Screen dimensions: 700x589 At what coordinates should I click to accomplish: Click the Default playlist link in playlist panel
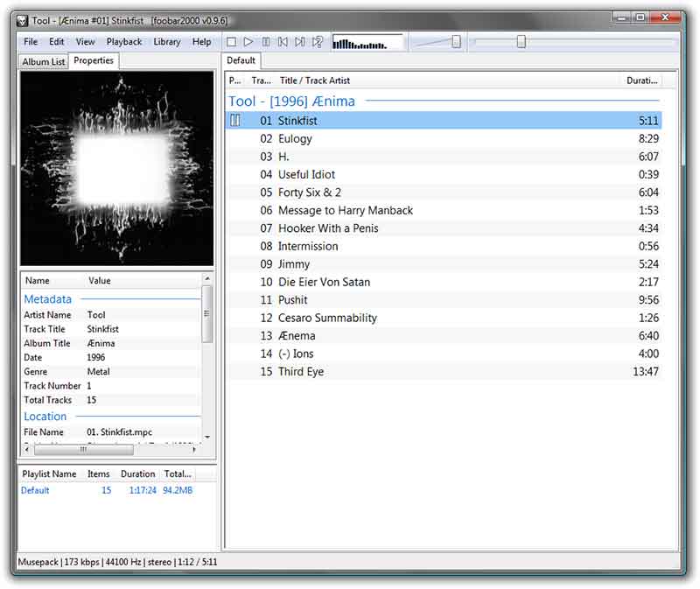click(x=35, y=490)
